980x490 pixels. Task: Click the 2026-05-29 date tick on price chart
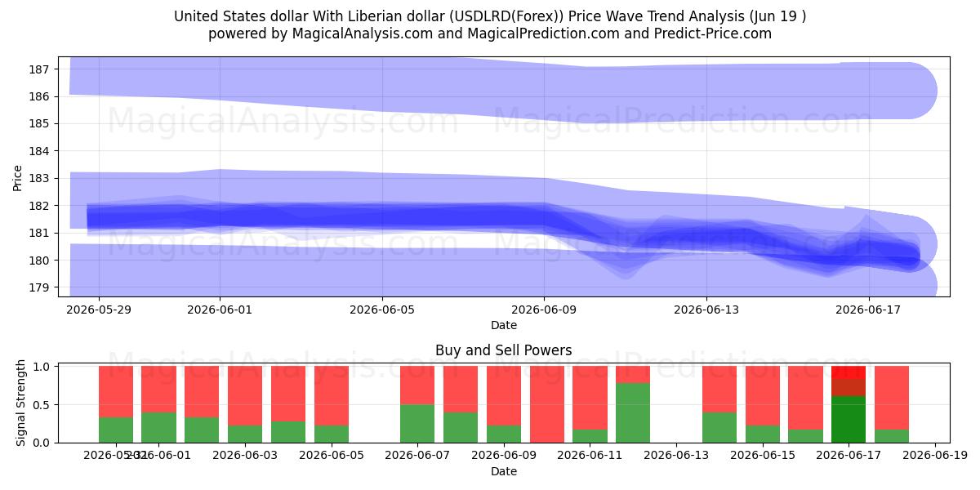tap(99, 310)
